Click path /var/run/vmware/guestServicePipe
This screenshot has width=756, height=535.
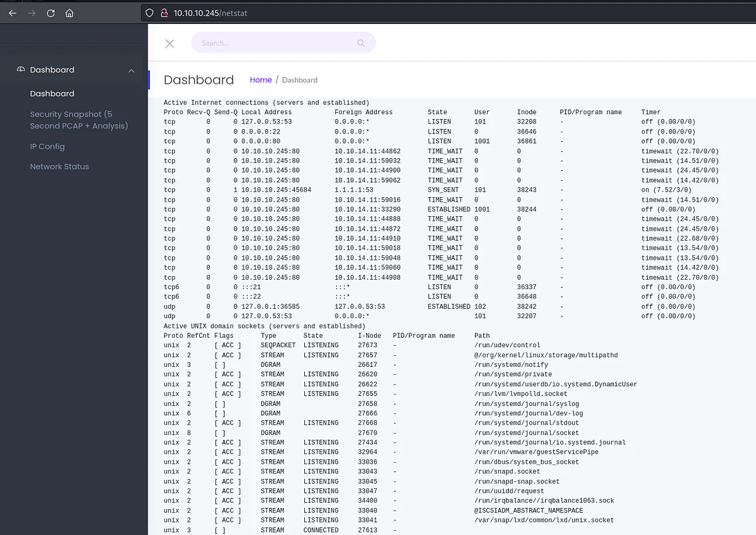[536, 452]
